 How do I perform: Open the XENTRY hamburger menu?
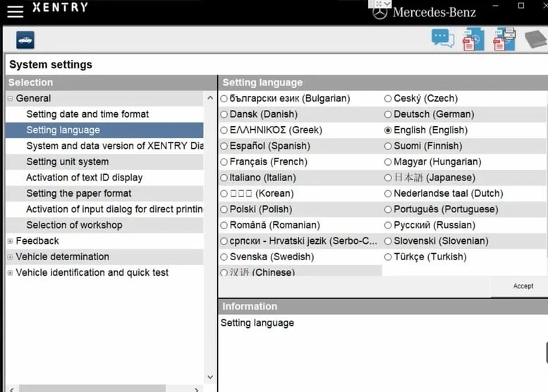15,11
